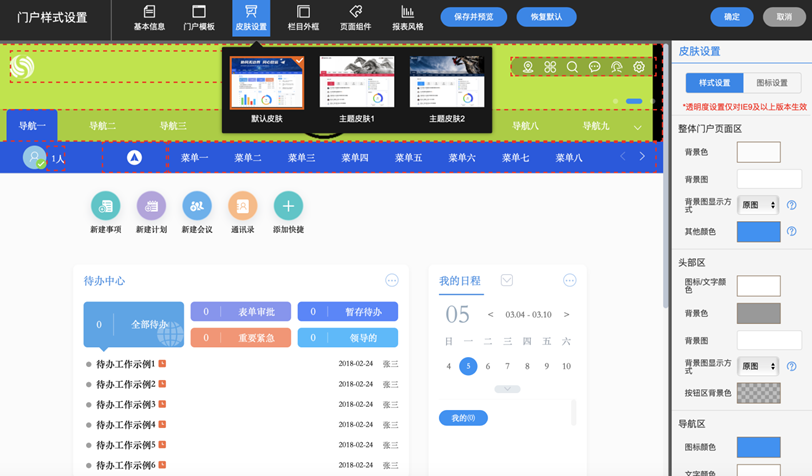Open the 整体门户页面区 背景图显示方式 dropdown

(x=758, y=205)
